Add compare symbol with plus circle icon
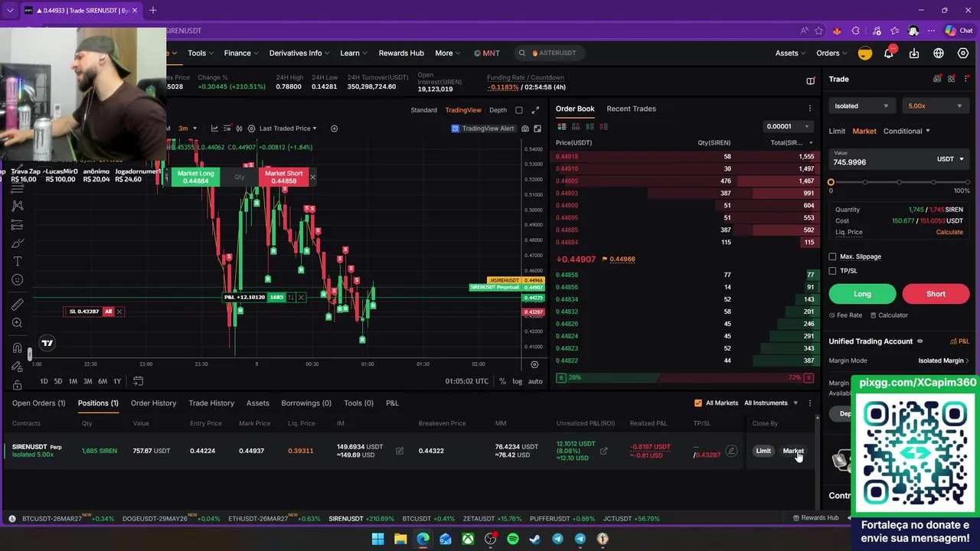980x551 pixels. pyautogui.click(x=334, y=129)
